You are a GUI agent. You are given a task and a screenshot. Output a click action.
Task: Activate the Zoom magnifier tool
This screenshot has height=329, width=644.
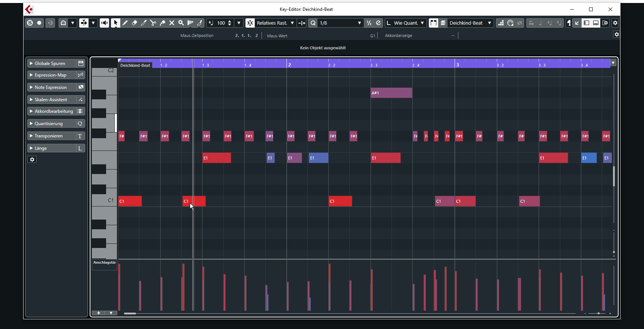(x=181, y=23)
